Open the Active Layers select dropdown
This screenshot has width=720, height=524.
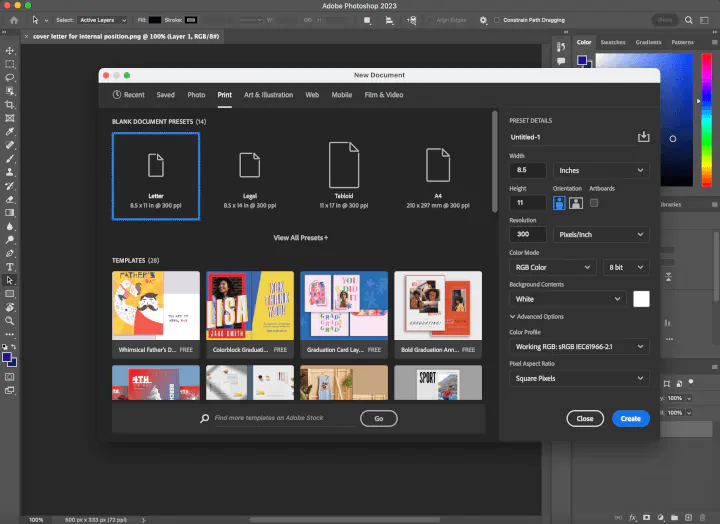point(102,20)
